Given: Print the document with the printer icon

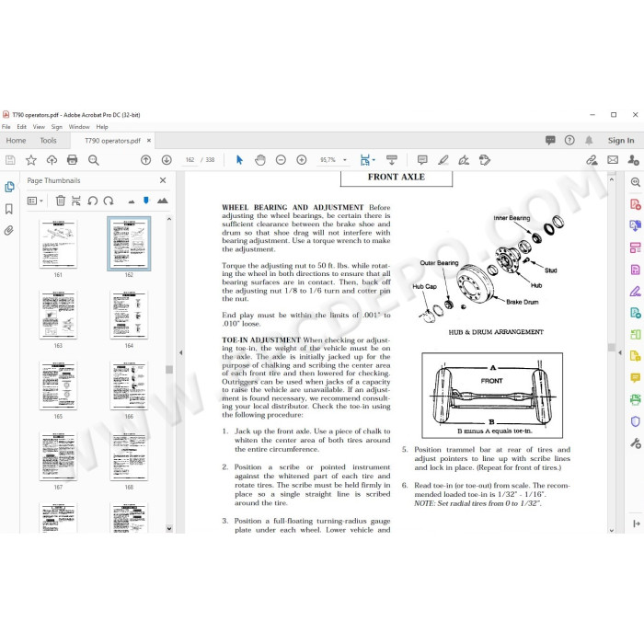Looking at the screenshot, I should 73,160.
